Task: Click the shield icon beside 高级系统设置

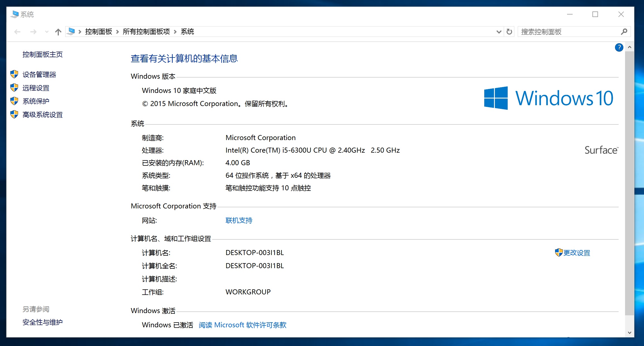Action: [14, 114]
